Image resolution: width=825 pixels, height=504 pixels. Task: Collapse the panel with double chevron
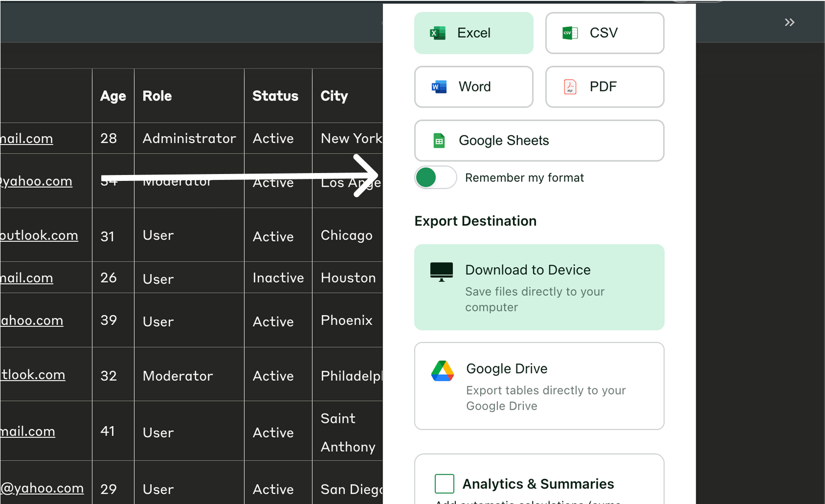point(789,22)
